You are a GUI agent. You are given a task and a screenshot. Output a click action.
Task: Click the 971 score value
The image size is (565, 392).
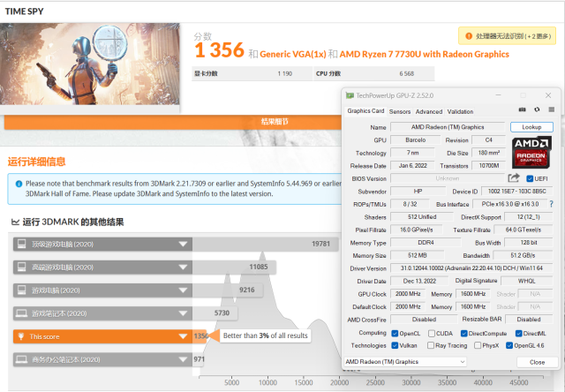199,359
